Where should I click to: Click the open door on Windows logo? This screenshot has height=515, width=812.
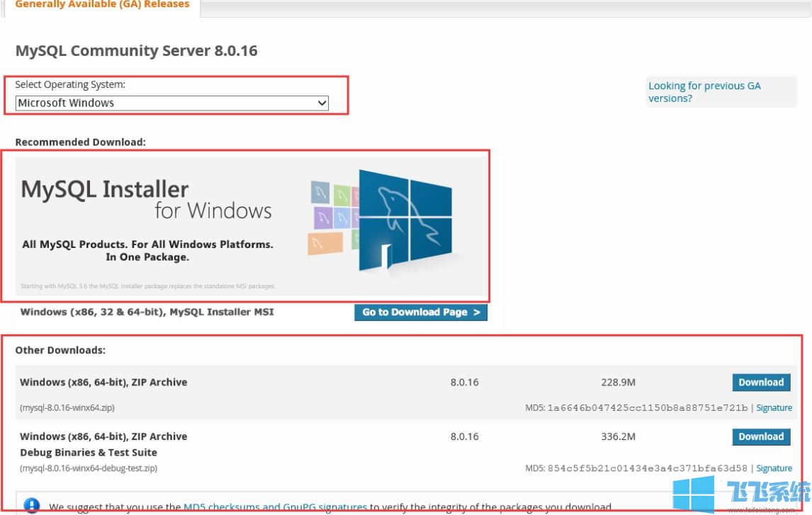[386, 257]
